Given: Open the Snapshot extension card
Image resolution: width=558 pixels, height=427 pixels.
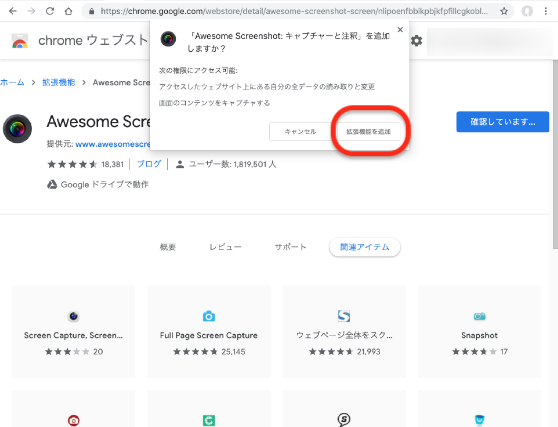Looking at the screenshot, I should click(479, 332).
